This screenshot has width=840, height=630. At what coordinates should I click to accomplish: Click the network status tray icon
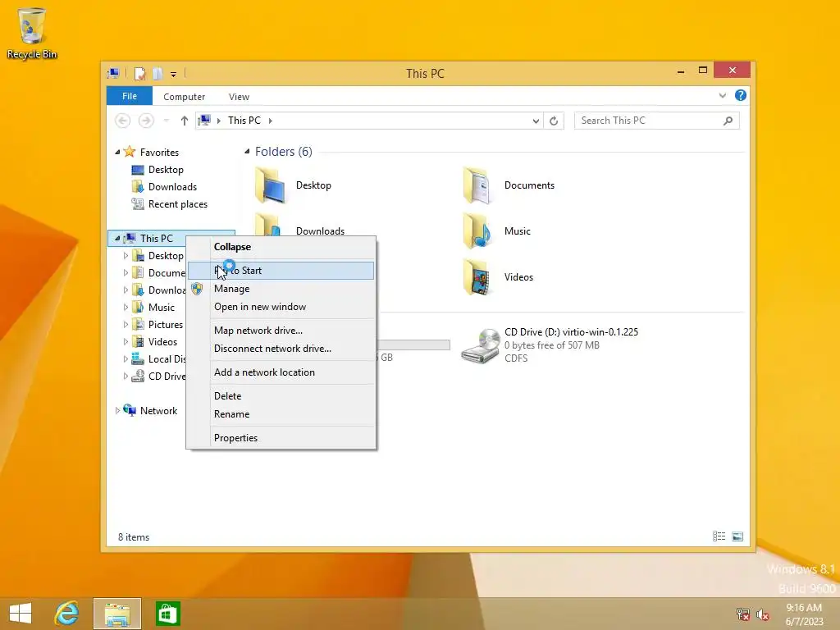(743, 614)
